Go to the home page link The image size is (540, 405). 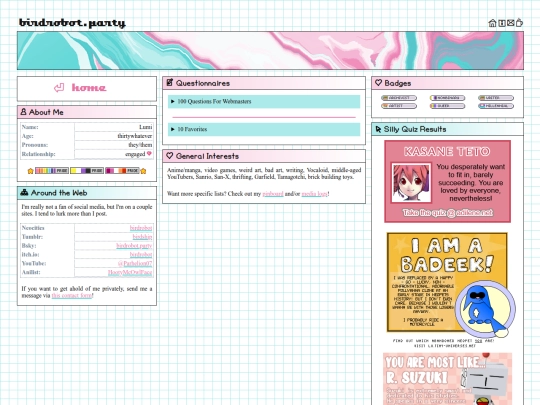click(89, 88)
